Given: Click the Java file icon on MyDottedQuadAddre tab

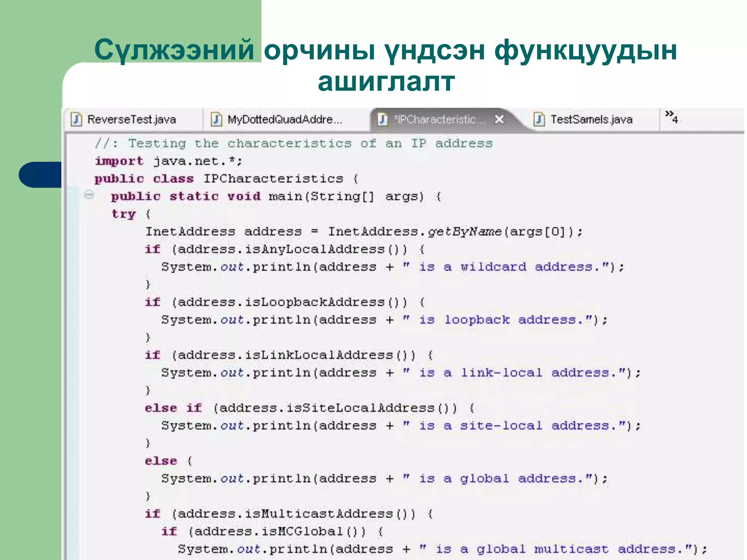Looking at the screenshot, I should pyautogui.click(x=216, y=120).
